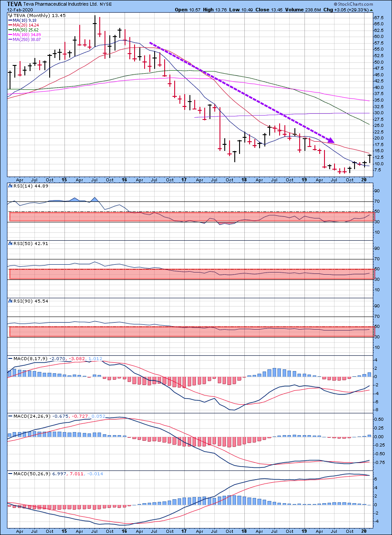The height and width of the screenshot is (535, 392).
Task: Click the red shaded zone in RSI(14) panel
Action: click(192, 216)
